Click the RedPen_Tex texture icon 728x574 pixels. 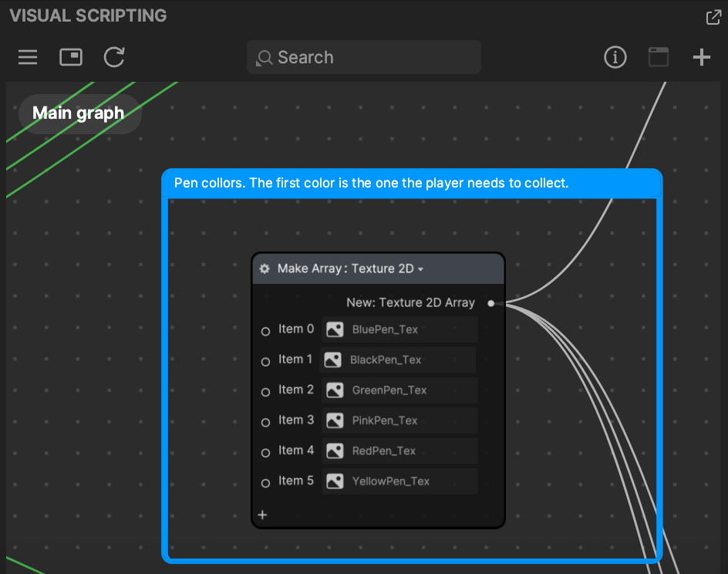(x=335, y=451)
